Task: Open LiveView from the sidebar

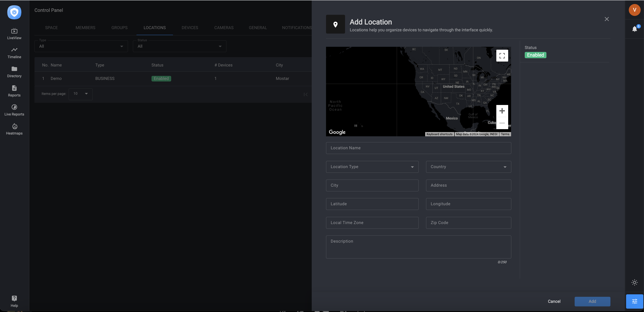Action: coord(14,34)
